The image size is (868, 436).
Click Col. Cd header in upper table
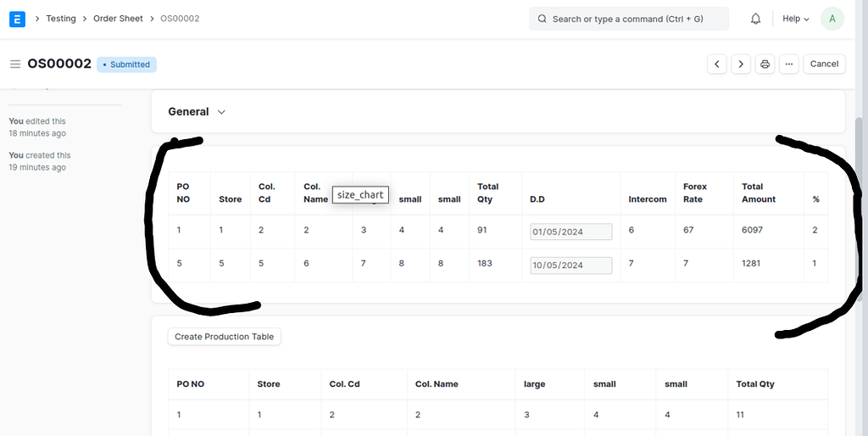point(267,193)
